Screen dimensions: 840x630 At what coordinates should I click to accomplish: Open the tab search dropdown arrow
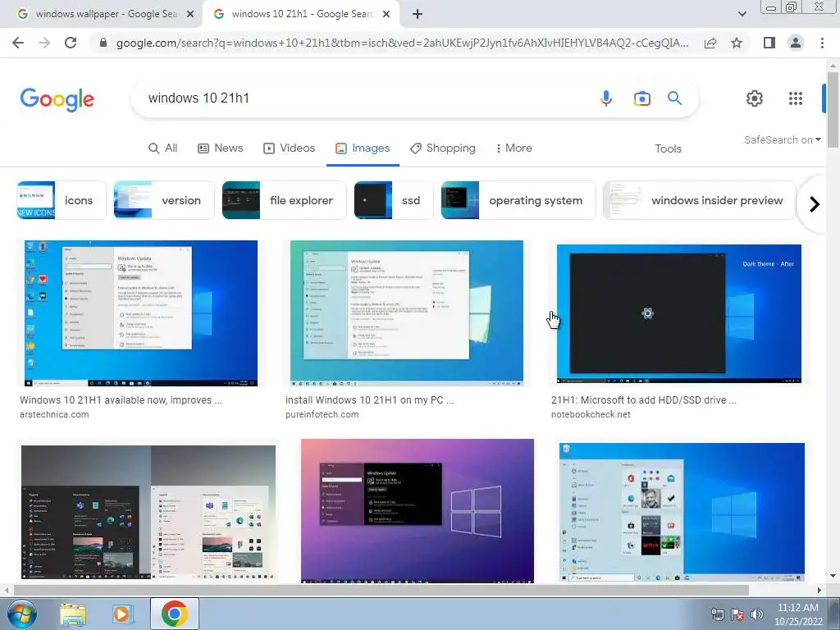pyautogui.click(x=742, y=15)
